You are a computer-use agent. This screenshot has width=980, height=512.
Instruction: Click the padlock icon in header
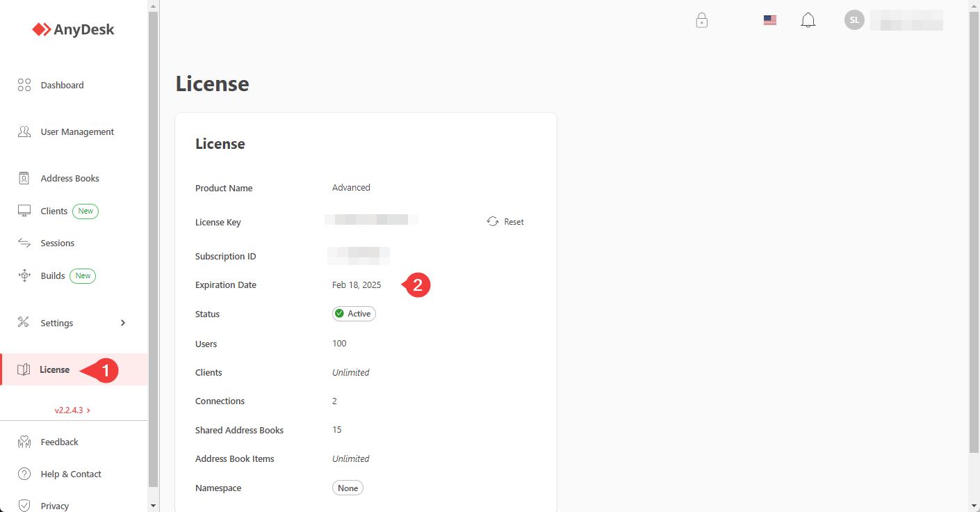pos(702,20)
